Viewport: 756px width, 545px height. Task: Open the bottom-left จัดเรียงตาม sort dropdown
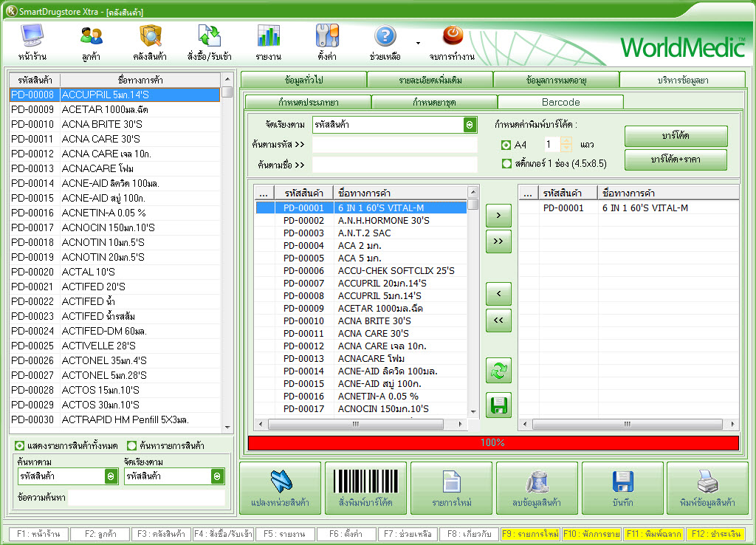click(217, 476)
